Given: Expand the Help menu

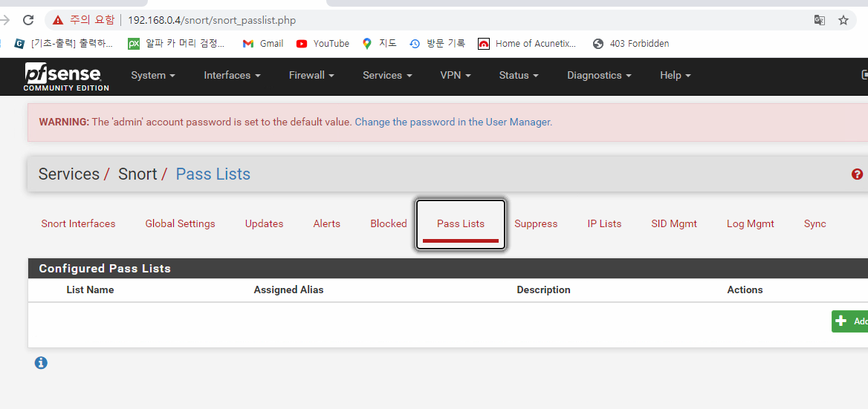Looking at the screenshot, I should tap(676, 75).
